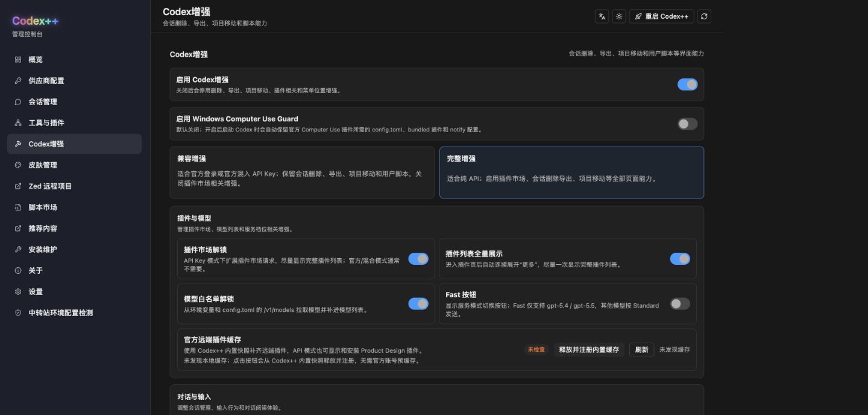
Task: Open 脚本市场 from sidebar
Action: 74,207
